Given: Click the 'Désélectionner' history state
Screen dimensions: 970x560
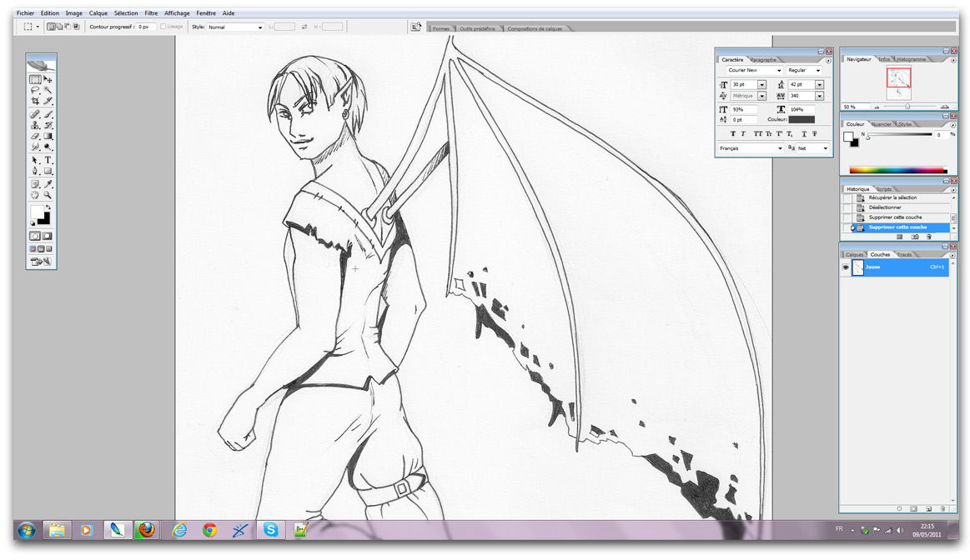Looking at the screenshot, I should 884,207.
